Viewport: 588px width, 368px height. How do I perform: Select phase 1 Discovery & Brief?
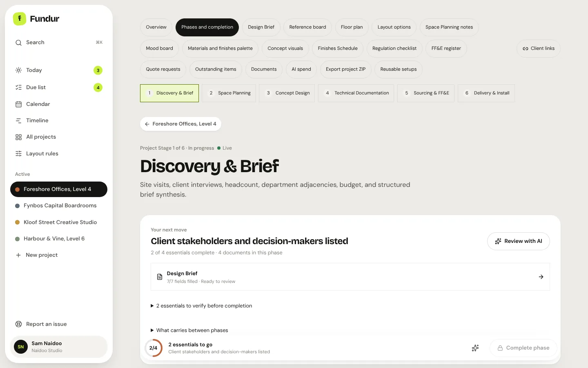coord(169,93)
